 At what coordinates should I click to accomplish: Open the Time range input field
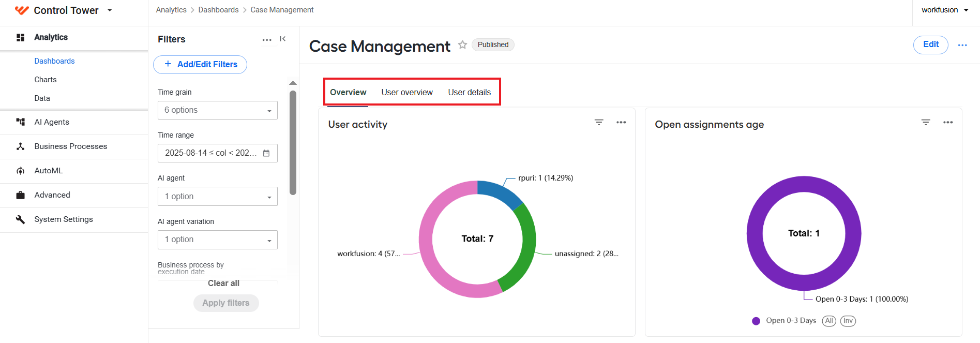(x=218, y=153)
